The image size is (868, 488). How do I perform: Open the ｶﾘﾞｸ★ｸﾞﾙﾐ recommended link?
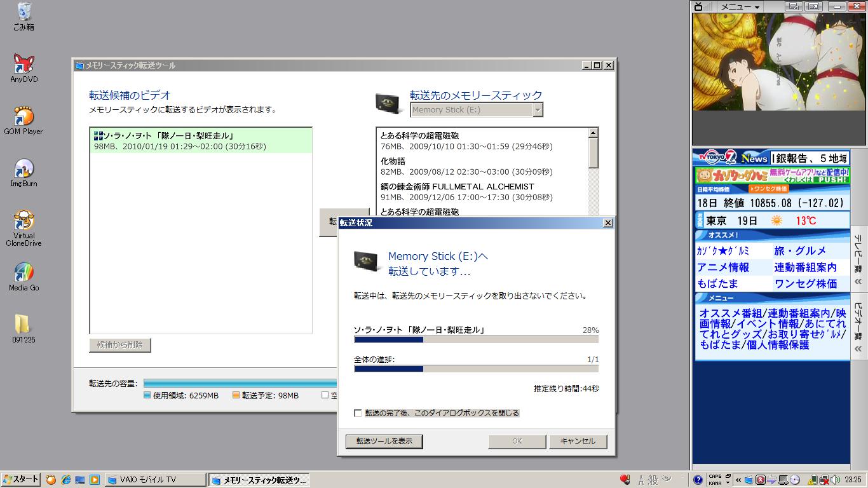[723, 251]
